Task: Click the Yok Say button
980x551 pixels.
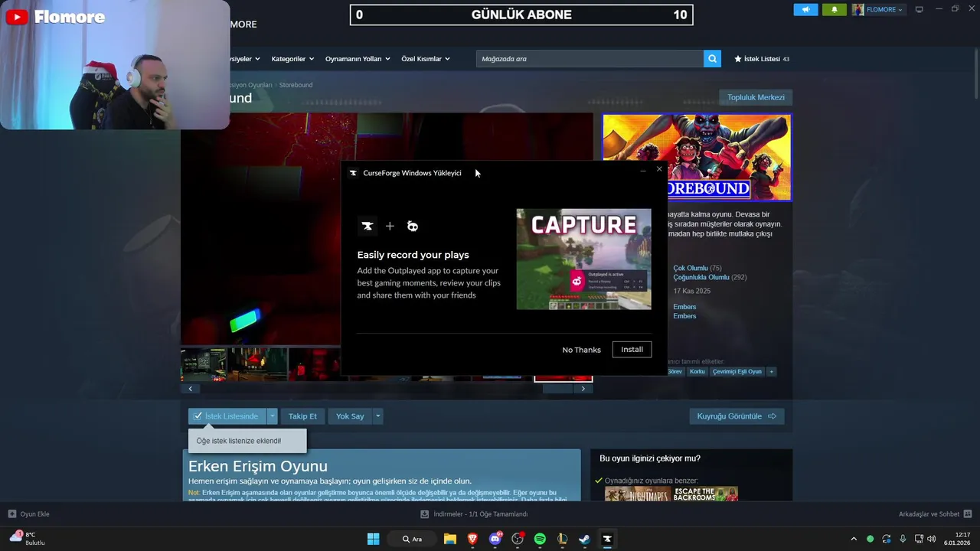Action: pos(350,416)
